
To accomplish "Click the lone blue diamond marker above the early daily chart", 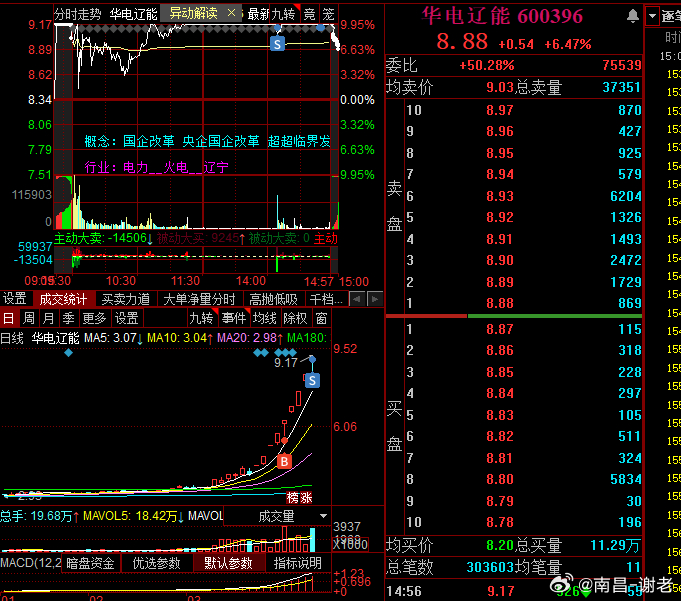I will click(68, 353).
